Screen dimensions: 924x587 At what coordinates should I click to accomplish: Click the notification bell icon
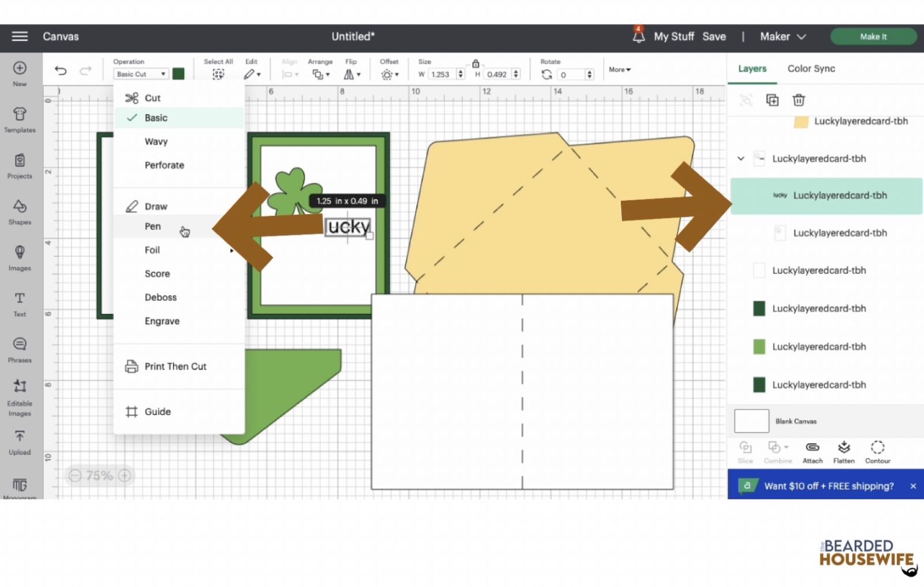pos(638,37)
